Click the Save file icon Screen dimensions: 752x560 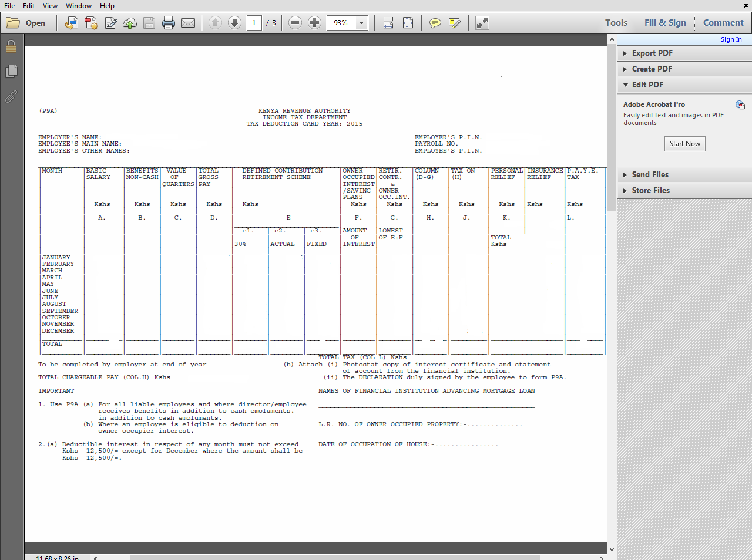(149, 23)
